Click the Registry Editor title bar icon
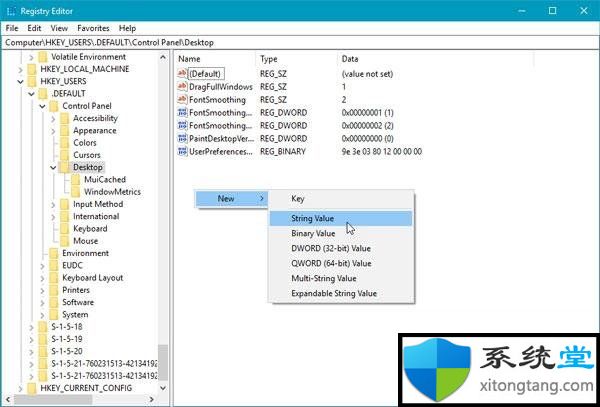 point(11,11)
